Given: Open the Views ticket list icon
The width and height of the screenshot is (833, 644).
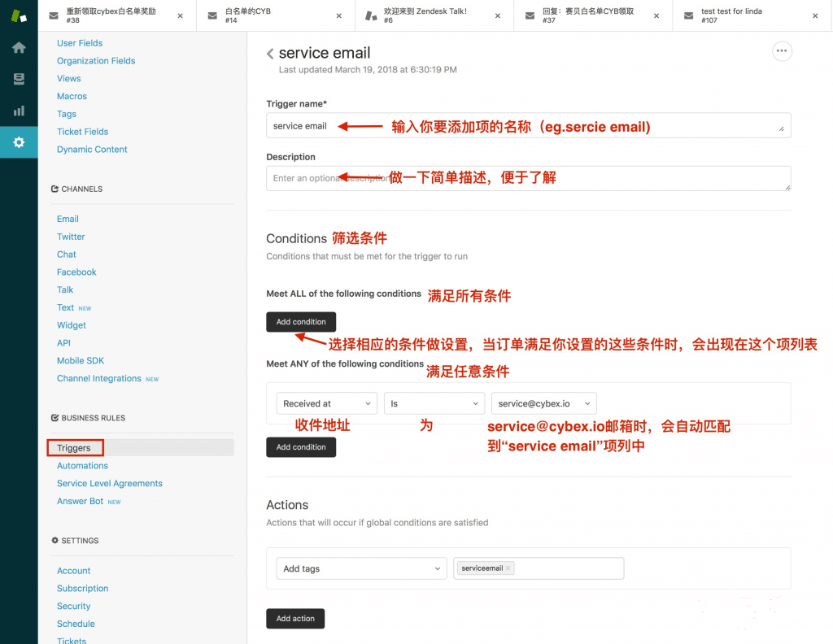Looking at the screenshot, I should 19,79.
